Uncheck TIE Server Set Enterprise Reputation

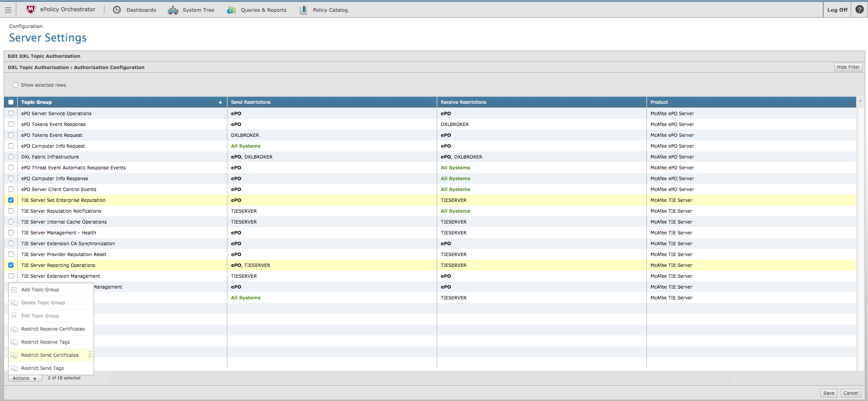11,200
